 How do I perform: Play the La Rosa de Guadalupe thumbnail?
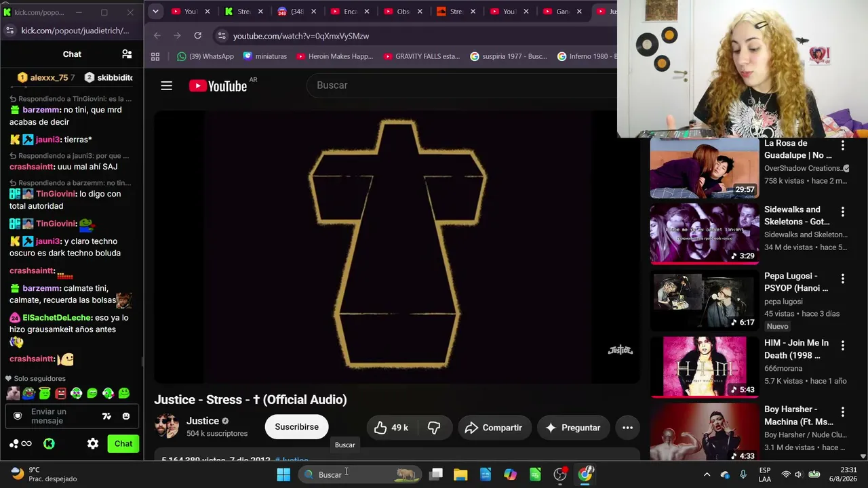(x=705, y=168)
